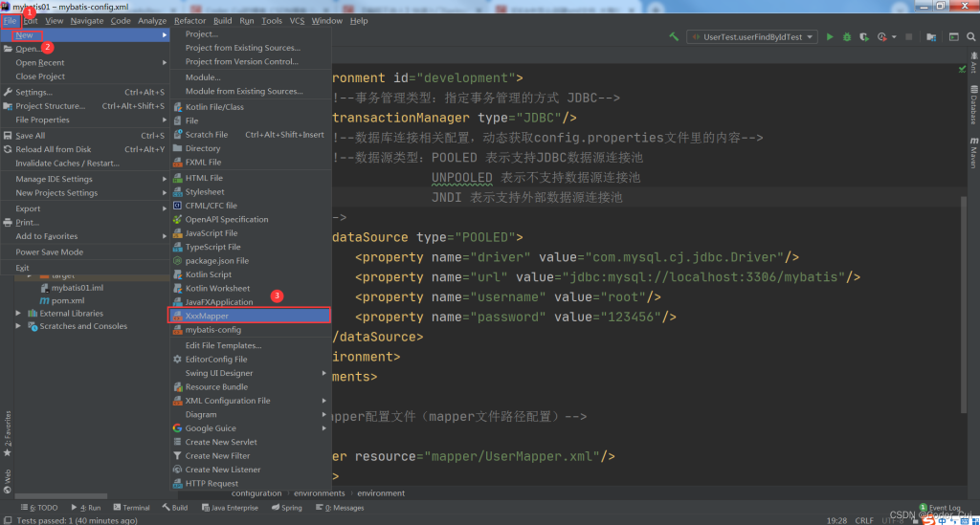Choose EditorConfig File entry
Screen dimensions: 980x525
(x=250, y=359)
